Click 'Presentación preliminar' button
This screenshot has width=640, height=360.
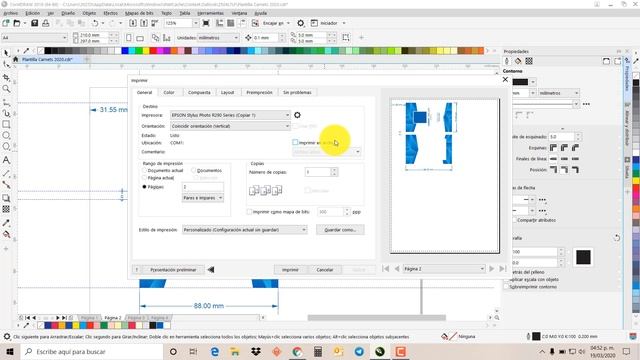(173, 270)
